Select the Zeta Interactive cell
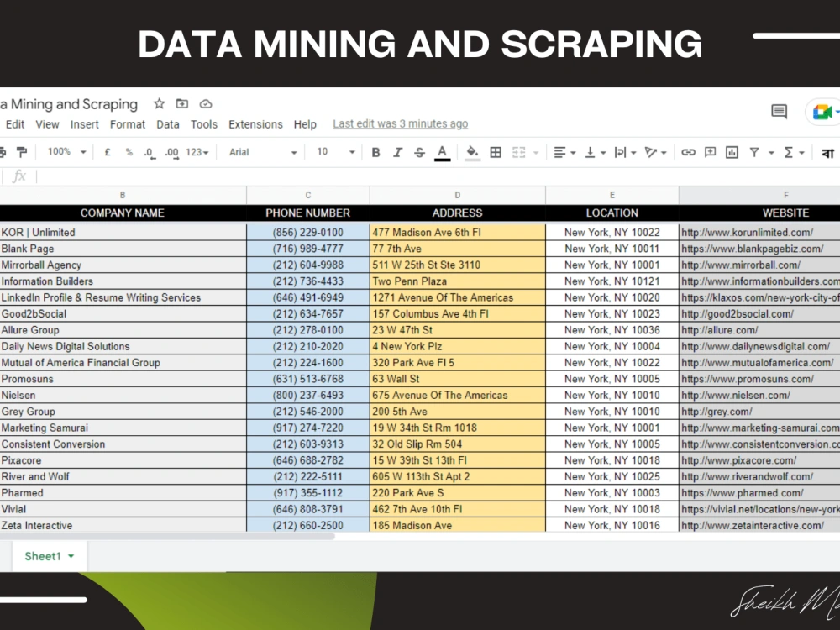840x630 pixels. 123,526
